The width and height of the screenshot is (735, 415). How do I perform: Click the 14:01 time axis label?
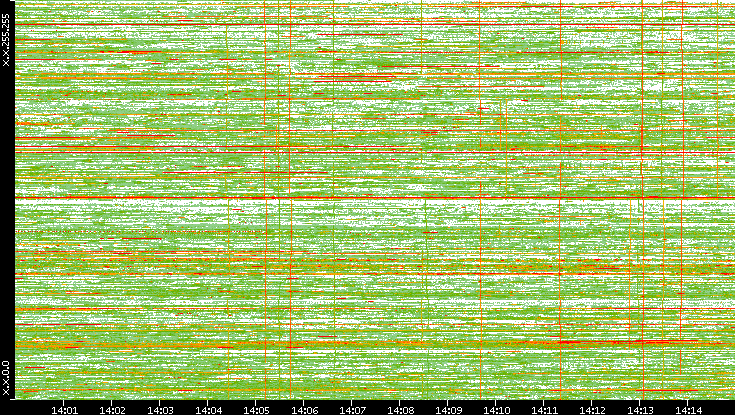coord(64,410)
